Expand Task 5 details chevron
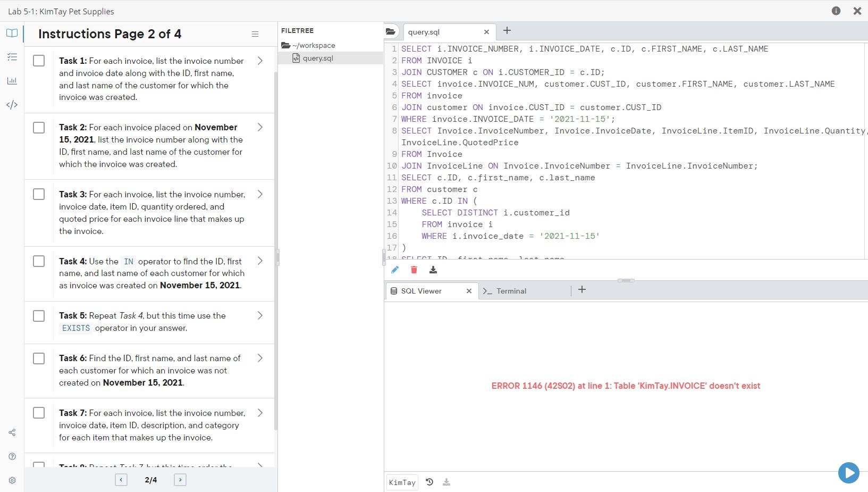 click(260, 315)
